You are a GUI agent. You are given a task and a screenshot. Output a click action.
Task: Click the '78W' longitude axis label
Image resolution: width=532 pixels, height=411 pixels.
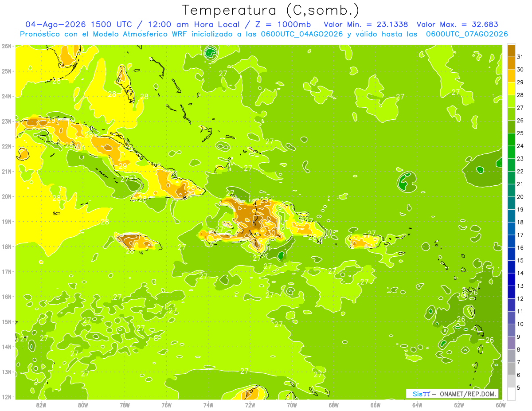(x=125, y=405)
